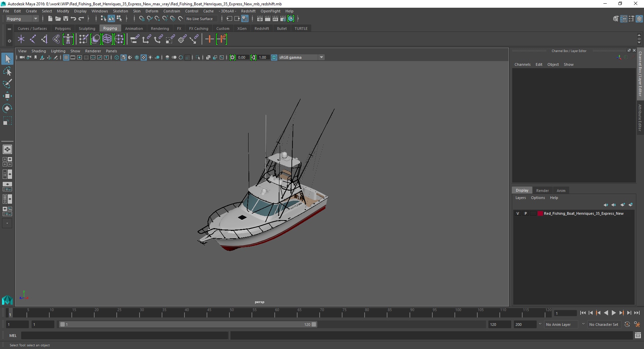Open the Skeleton menu
Image resolution: width=644 pixels, height=349 pixels.
tap(120, 11)
